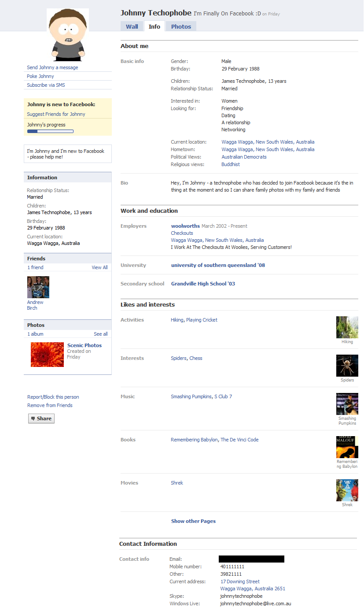Viewport: 364px width, 611px height.
Task: Click James Technophobe, 13 years in Basic info
Action: tap(254, 81)
